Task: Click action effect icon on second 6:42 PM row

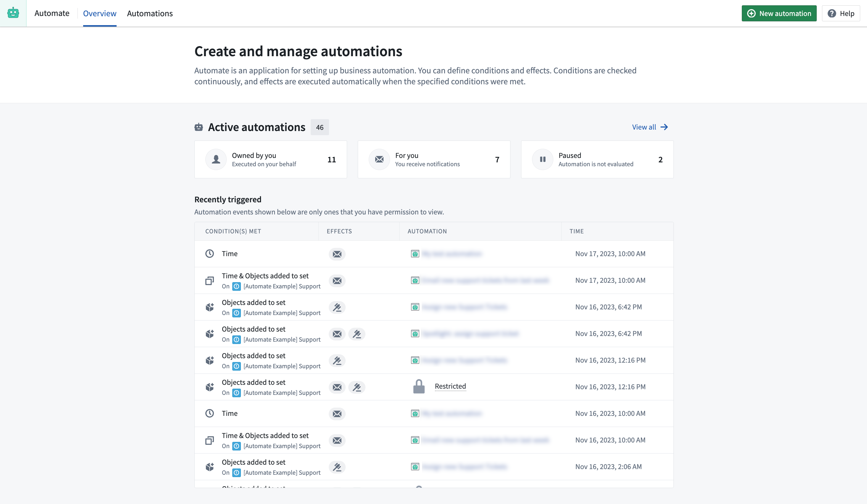Action: click(357, 334)
